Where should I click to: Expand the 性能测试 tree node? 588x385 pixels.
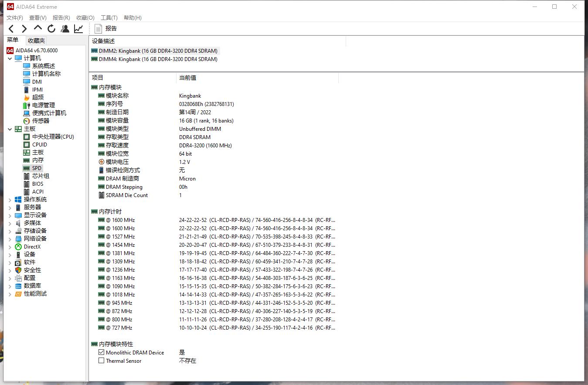tap(10, 293)
